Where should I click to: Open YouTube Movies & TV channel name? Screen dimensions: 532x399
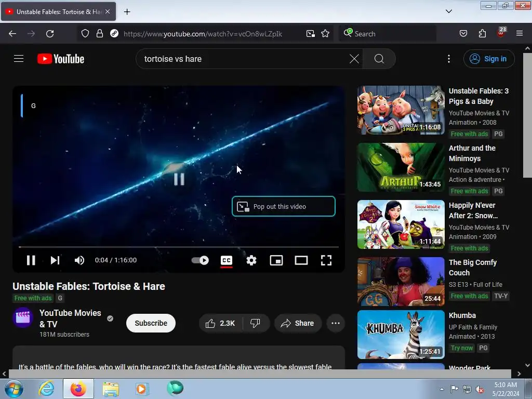coord(70,318)
